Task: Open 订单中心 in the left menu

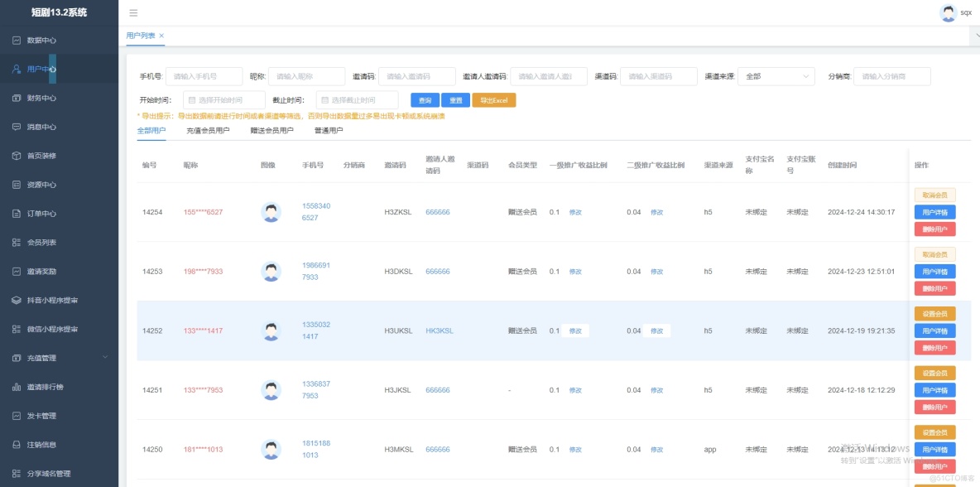Action: coord(39,214)
